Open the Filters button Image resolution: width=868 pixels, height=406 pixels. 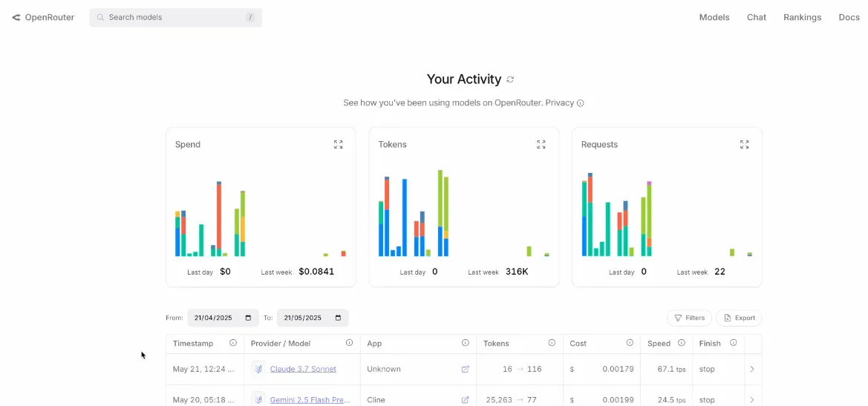tap(689, 318)
